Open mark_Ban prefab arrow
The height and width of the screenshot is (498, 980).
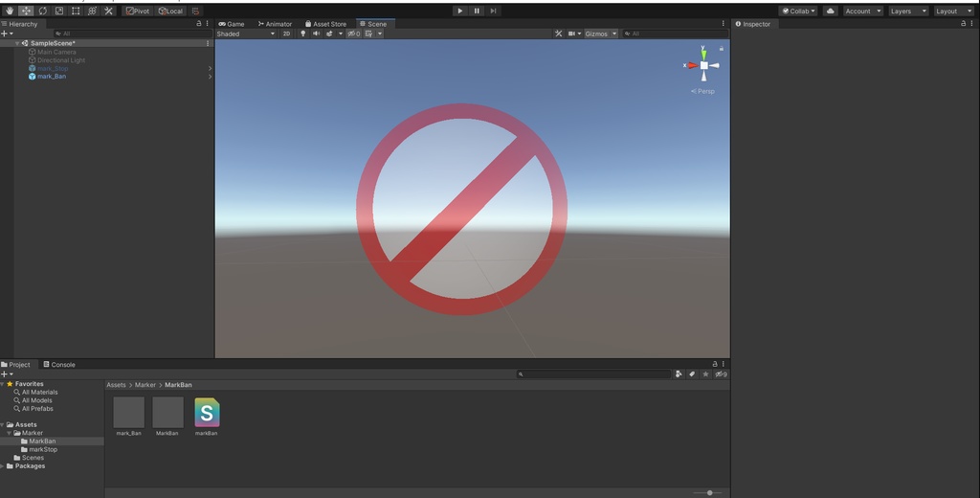point(210,77)
